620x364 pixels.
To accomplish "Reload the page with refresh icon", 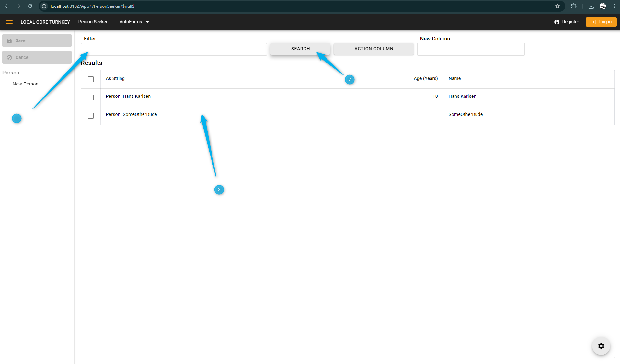I will (30, 6).
